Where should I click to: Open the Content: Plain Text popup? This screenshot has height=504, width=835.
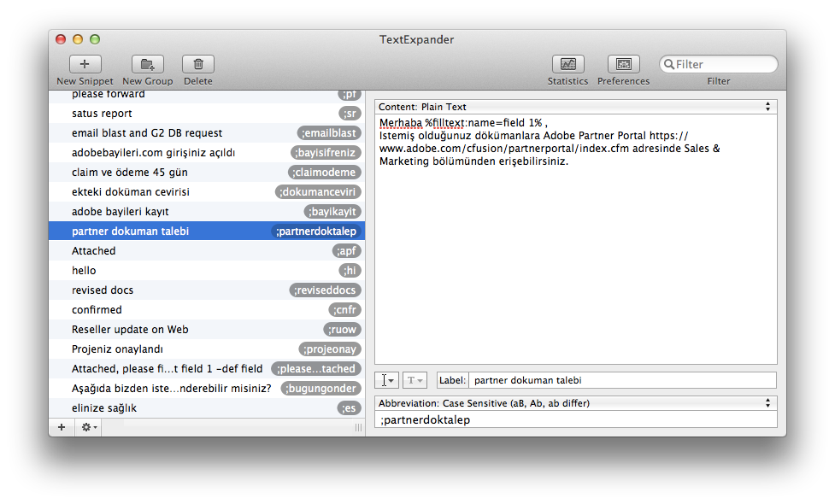(576, 107)
